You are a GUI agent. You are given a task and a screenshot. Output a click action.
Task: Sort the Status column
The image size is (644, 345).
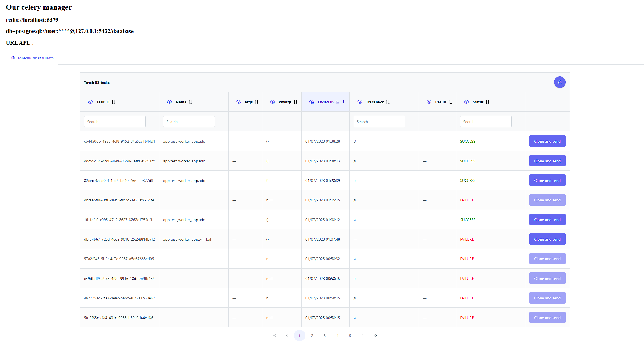(487, 102)
